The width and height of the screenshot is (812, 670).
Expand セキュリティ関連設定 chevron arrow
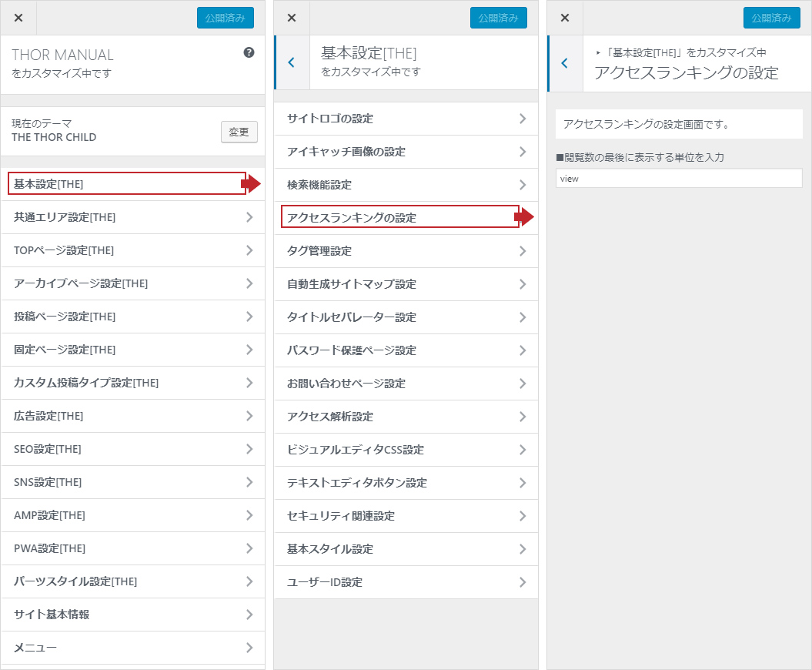(523, 516)
